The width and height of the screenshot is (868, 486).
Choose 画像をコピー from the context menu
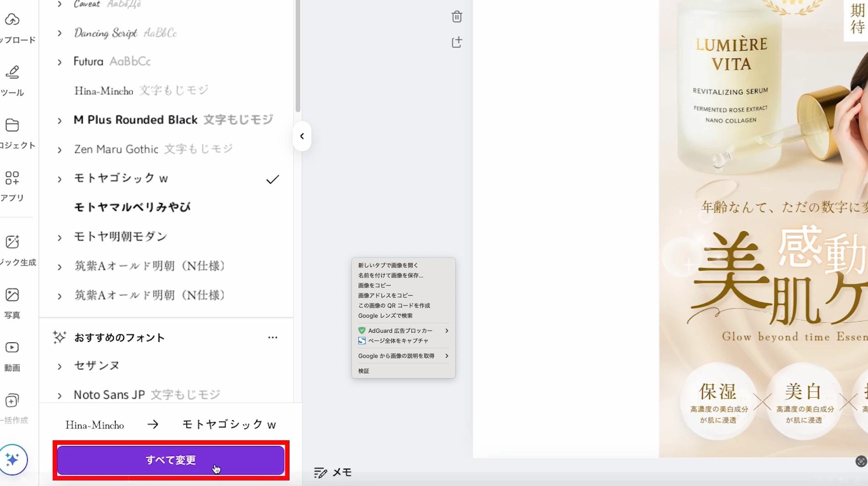click(374, 285)
